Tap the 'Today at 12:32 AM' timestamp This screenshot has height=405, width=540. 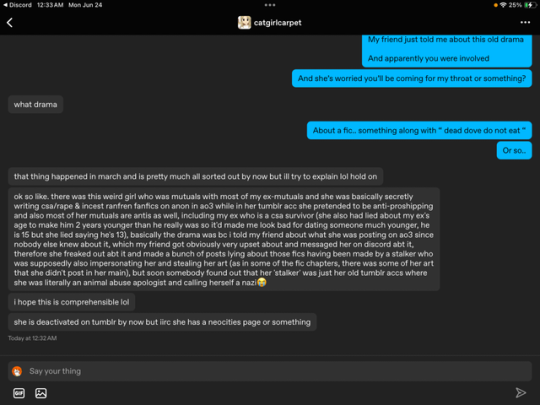(32, 338)
